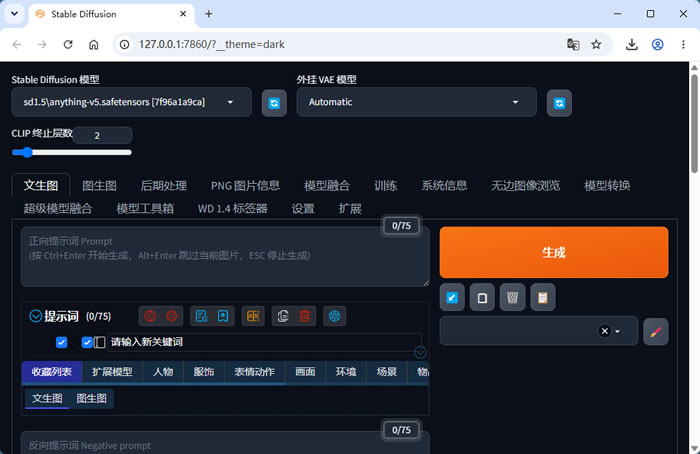Open the VAE model Automatic dropdown
700x454 pixels.
tap(416, 102)
